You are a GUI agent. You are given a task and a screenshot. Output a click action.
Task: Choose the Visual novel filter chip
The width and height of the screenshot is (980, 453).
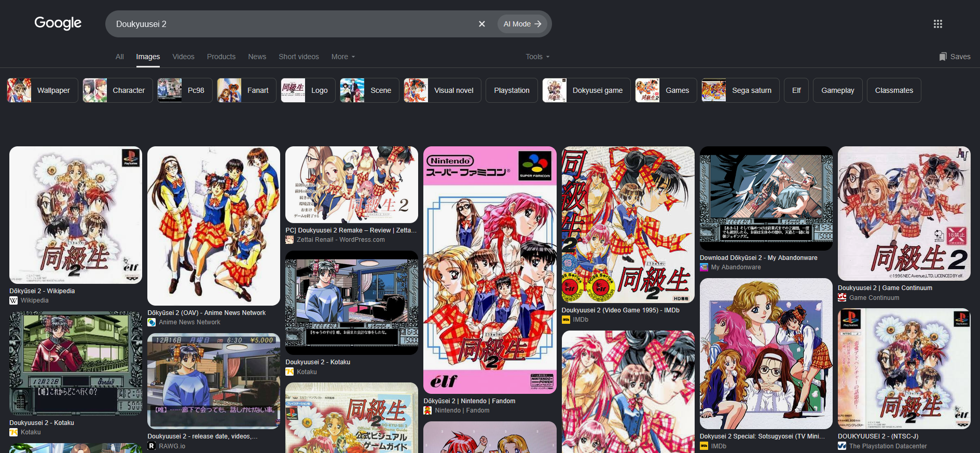443,90
